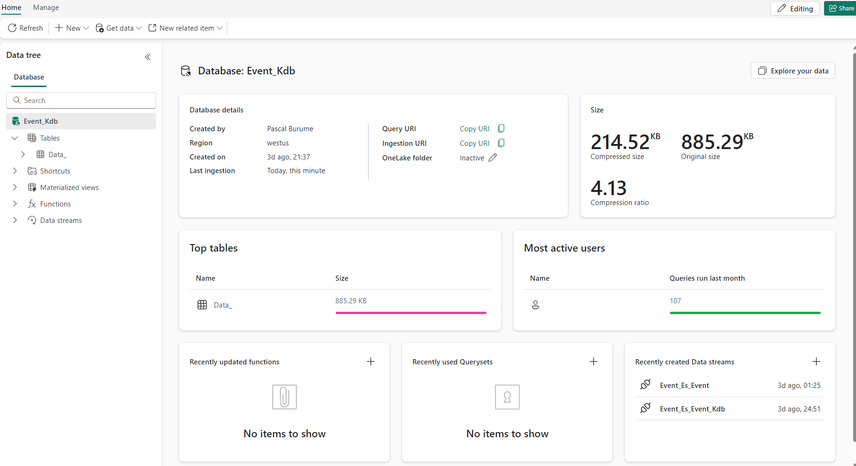The height and width of the screenshot is (466, 856).
Task: Click the Data_ table icon in Top tables
Action: click(x=202, y=305)
